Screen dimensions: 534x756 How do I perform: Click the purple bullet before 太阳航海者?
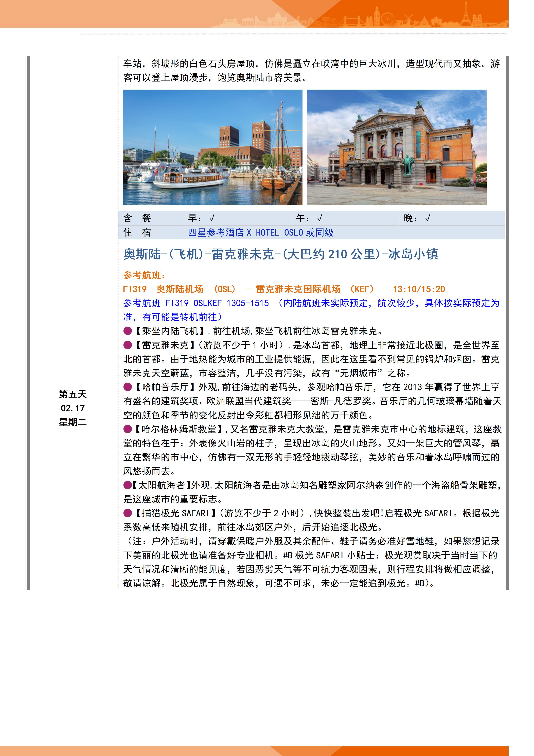pyautogui.click(x=127, y=485)
